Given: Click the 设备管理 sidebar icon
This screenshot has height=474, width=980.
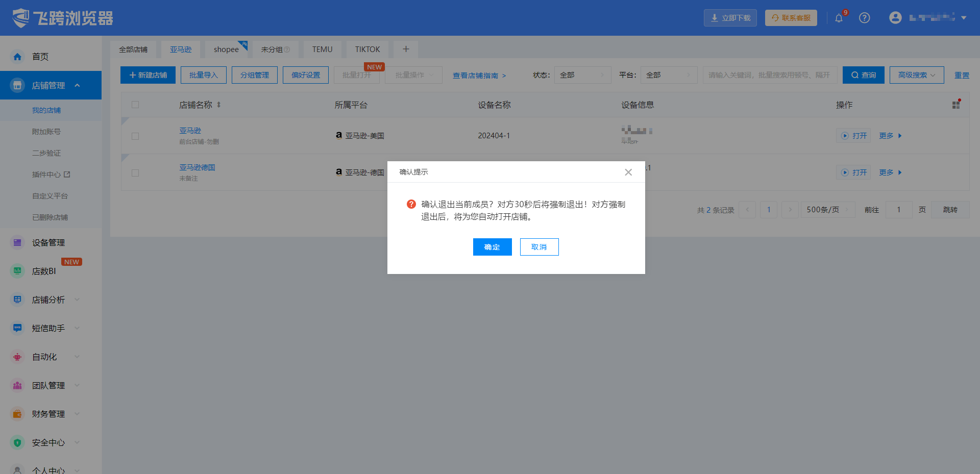Looking at the screenshot, I should tap(17, 242).
